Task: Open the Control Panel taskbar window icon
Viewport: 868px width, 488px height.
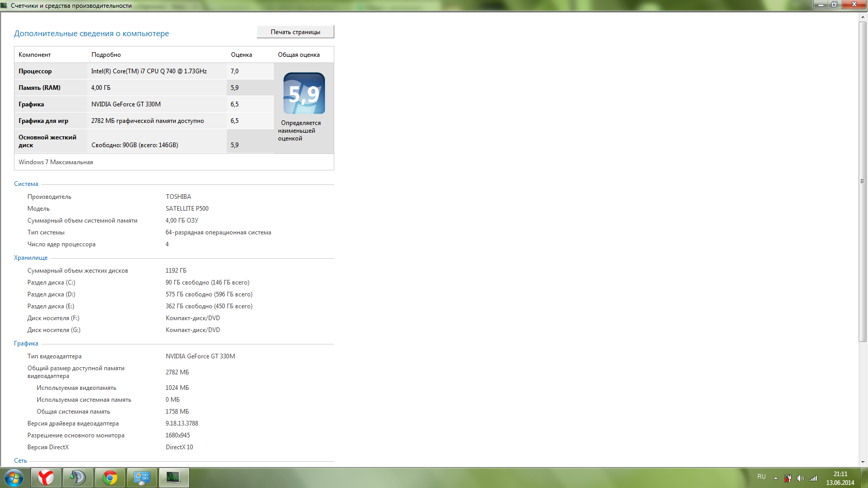Action: pyautogui.click(x=142, y=478)
